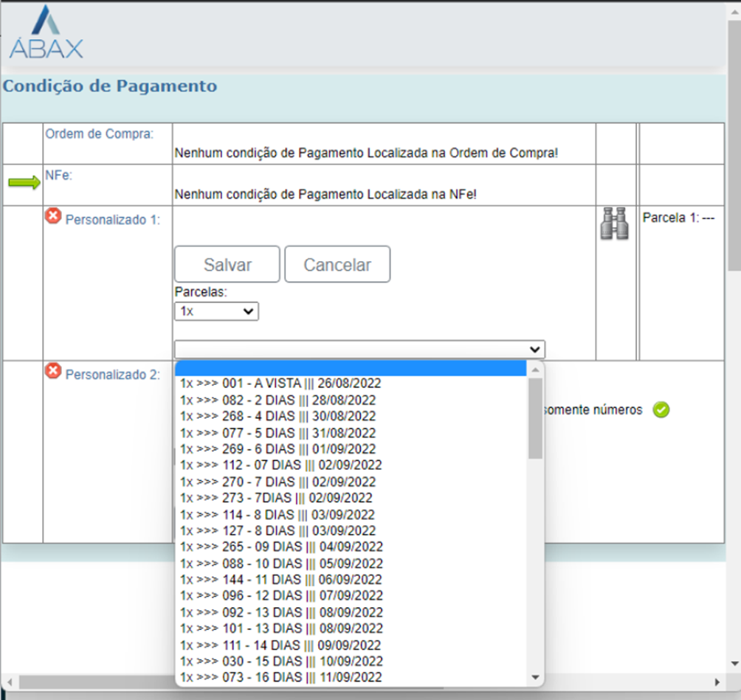Select the blank highlighted list option
741x700 pixels.
(x=351, y=369)
